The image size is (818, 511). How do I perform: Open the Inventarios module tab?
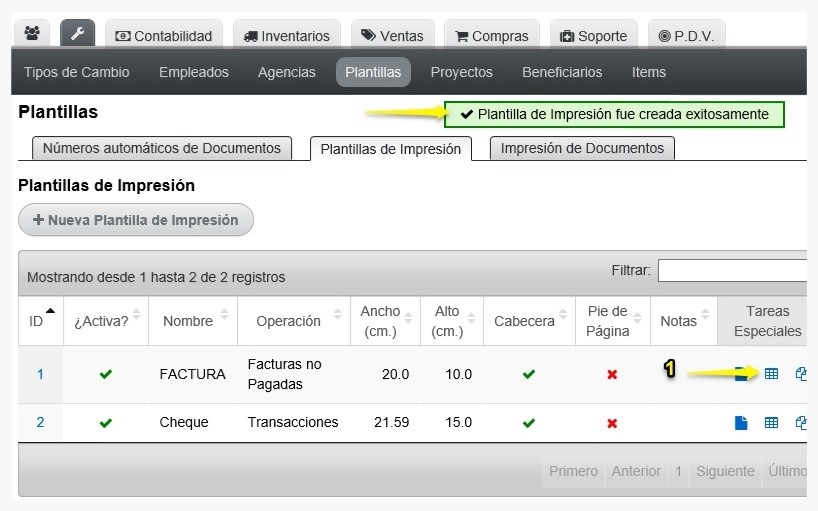coord(287,35)
